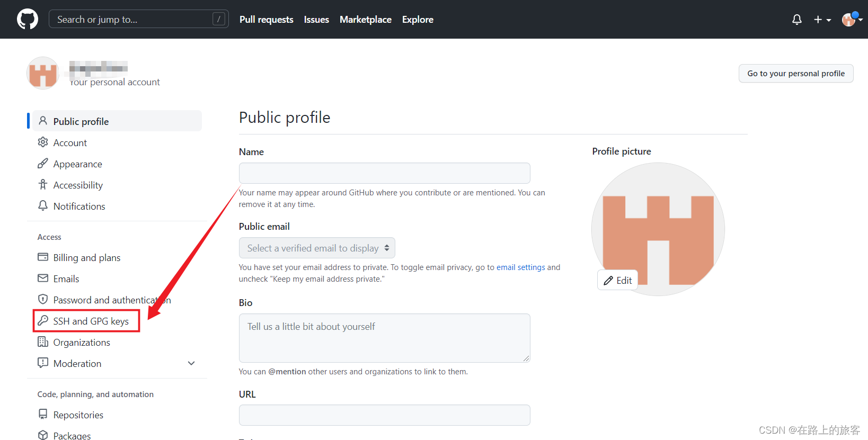Open Billing and plans text link
This screenshot has height=440, width=868.
87,258
